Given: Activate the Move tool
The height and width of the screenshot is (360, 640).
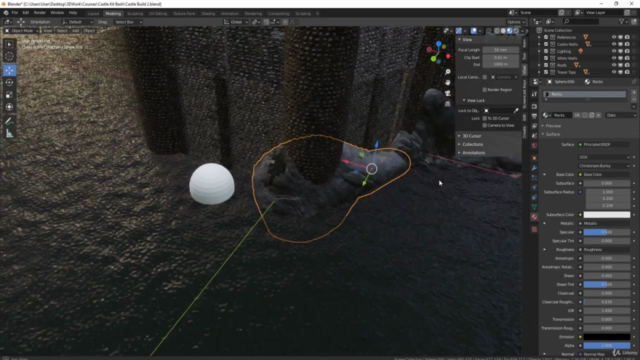Looking at the screenshot, I should (x=9, y=70).
